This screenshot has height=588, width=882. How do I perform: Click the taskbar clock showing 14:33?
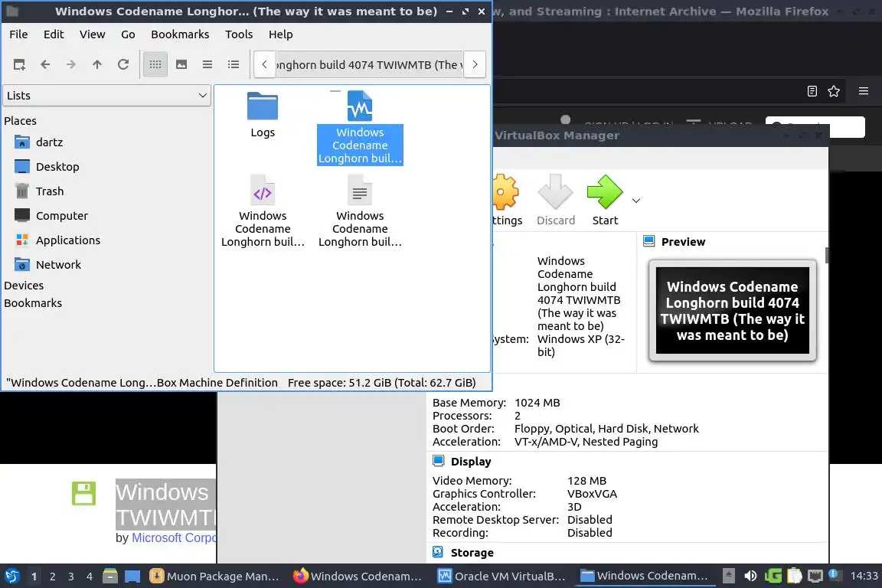864,576
